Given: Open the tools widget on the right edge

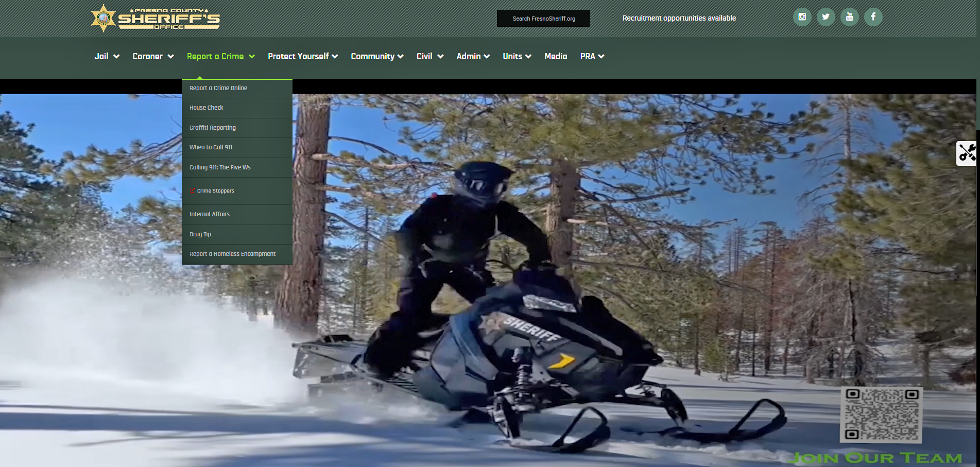Looking at the screenshot, I should [967, 153].
